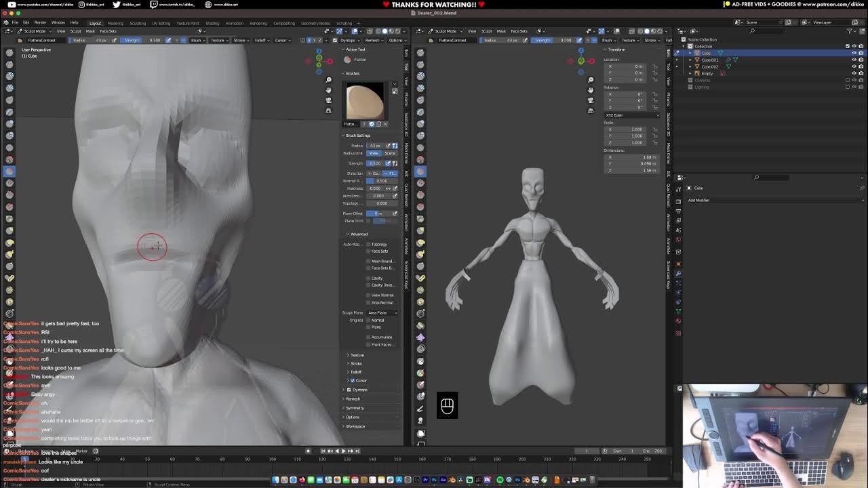Viewport: 868px width, 488px height.
Task: Enable Auto-Masking Face Sets checkbox
Action: [x=369, y=251]
